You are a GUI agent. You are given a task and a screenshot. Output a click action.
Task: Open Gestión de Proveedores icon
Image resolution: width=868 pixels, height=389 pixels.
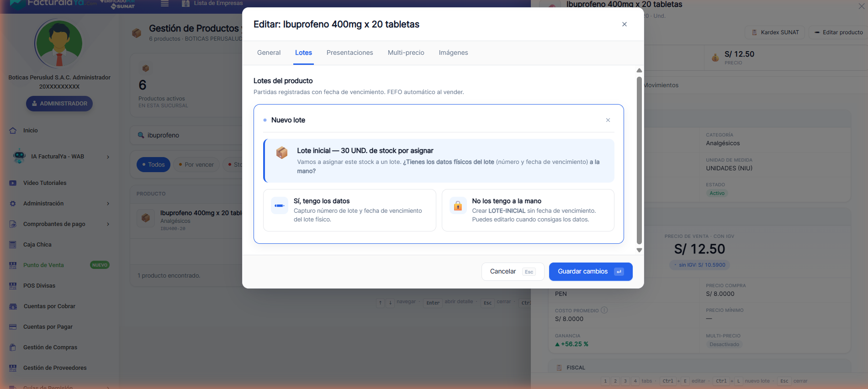13,368
